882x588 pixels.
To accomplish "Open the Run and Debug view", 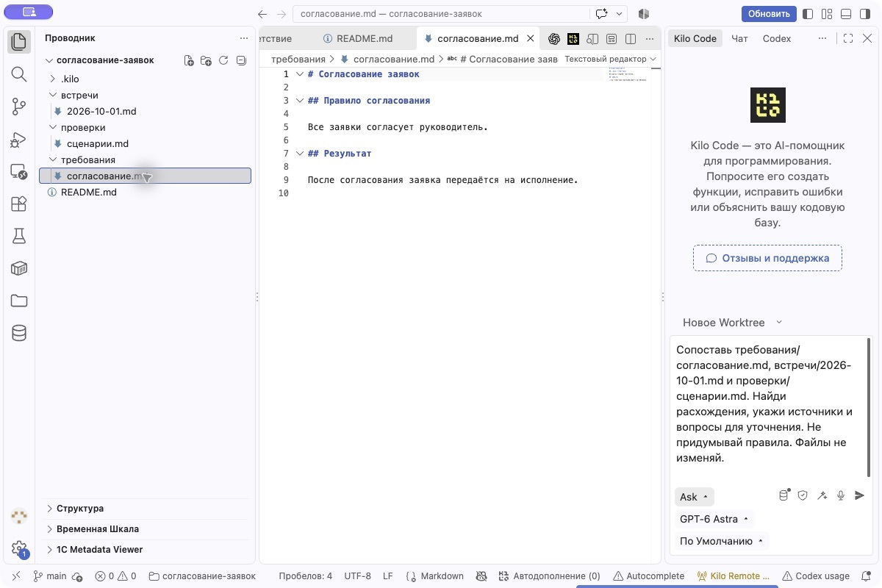I will 19,140.
